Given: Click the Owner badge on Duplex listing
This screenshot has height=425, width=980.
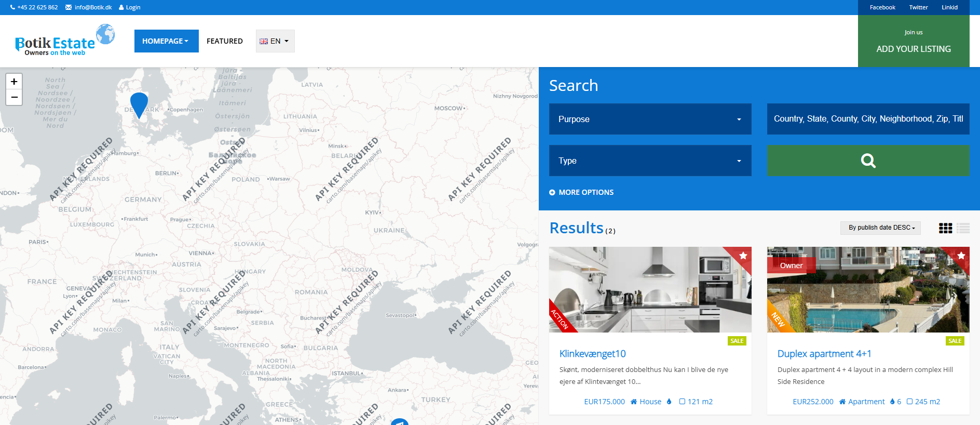Looking at the screenshot, I should click(791, 265).
